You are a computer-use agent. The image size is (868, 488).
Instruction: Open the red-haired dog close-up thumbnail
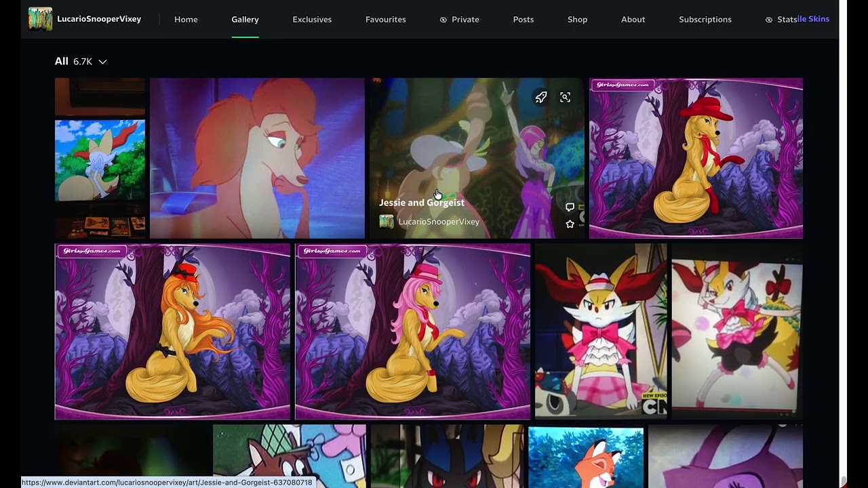[x=257, y=158]
